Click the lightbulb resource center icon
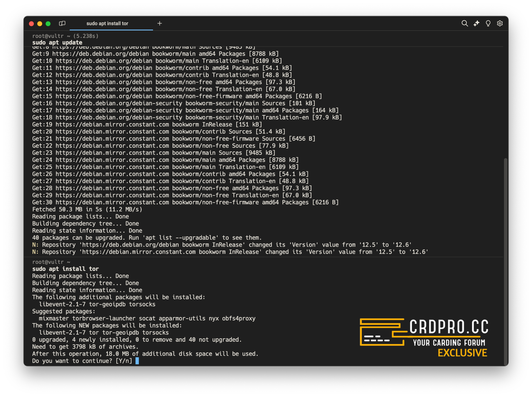Screen dimensions: 532x397 coord(488,23)
